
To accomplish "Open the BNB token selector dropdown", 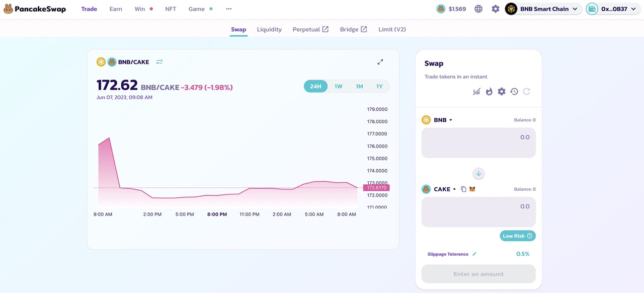I will click(438, 120).
